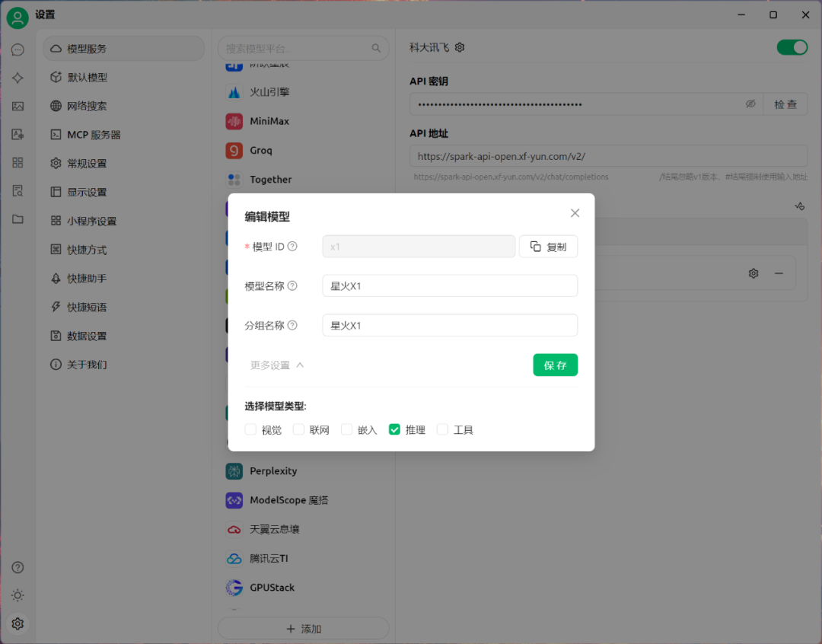Click the model health check icon

point(799,206)
